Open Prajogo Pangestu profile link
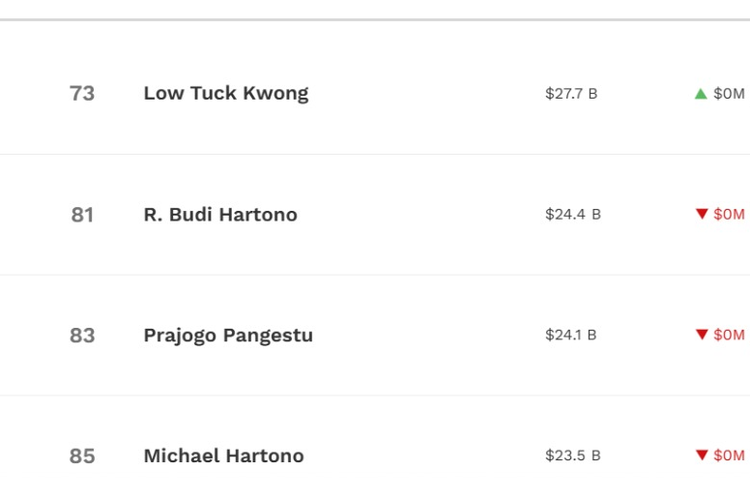Viewport: 750px width, 500px height. (228, 335)
